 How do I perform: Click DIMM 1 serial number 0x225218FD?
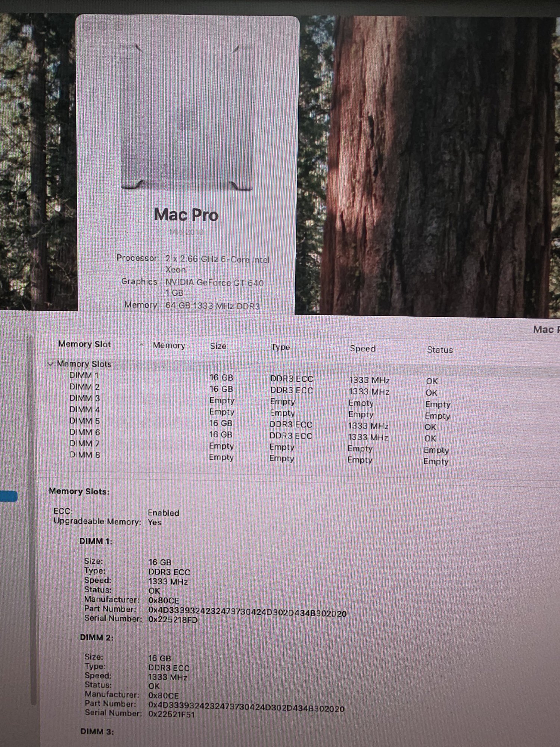[x=172, y=620]
